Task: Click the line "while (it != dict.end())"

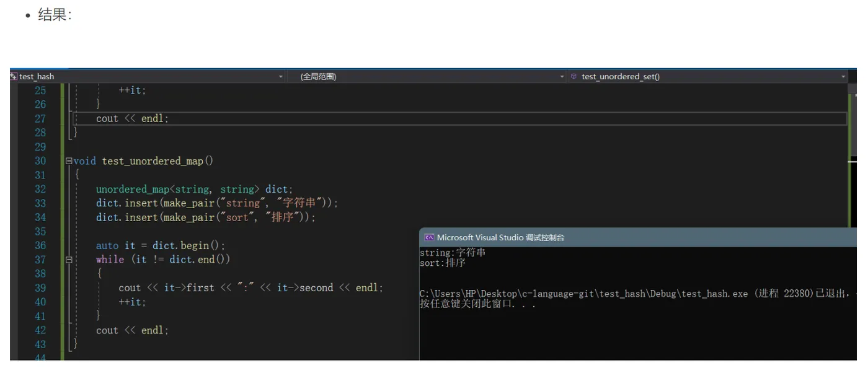Action: click(163, 260)
